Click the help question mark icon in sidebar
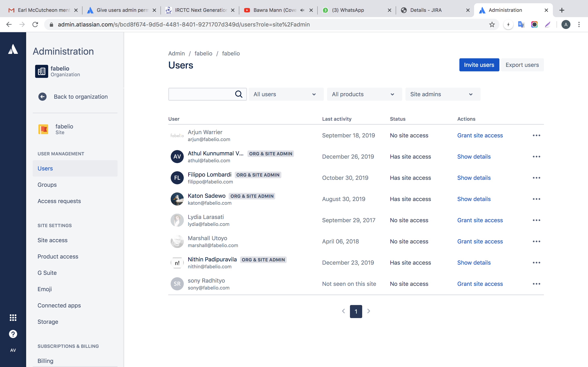Screen dimensions: 588x367 pos(13,334)
